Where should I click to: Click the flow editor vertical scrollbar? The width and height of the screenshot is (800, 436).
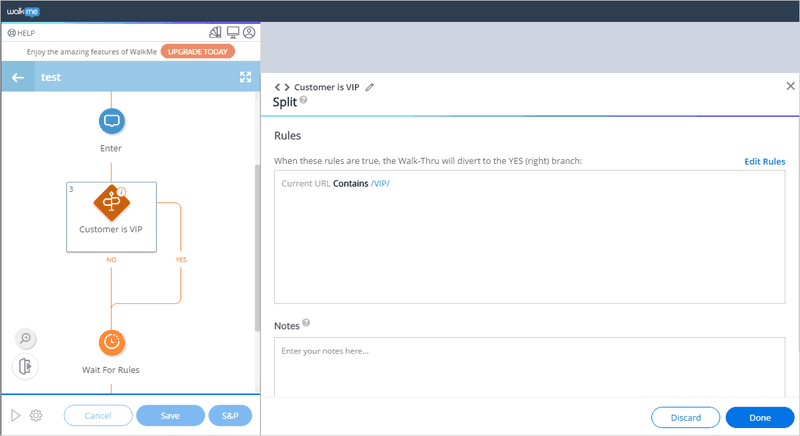click(257, 247)
